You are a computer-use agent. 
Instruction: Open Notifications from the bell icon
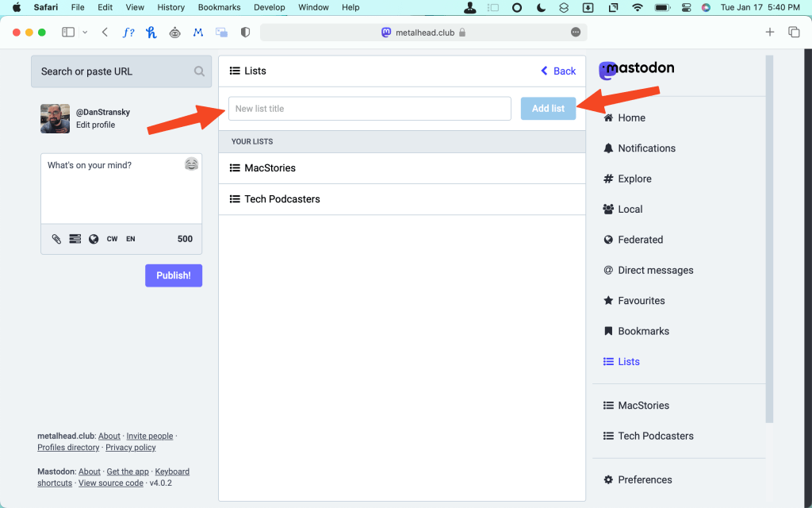click(x=607, y=148)
